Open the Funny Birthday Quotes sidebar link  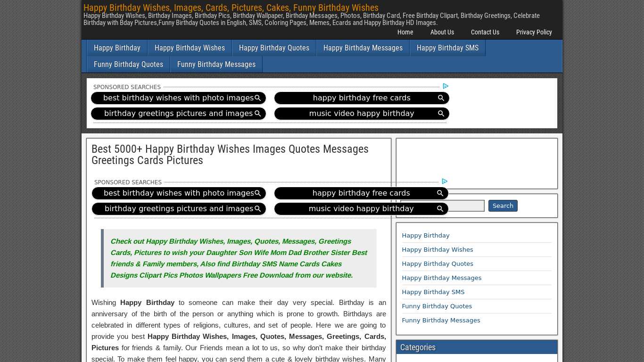437,306
